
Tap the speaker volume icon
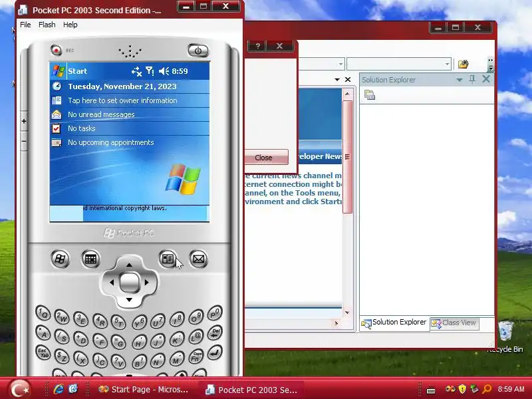164,71
